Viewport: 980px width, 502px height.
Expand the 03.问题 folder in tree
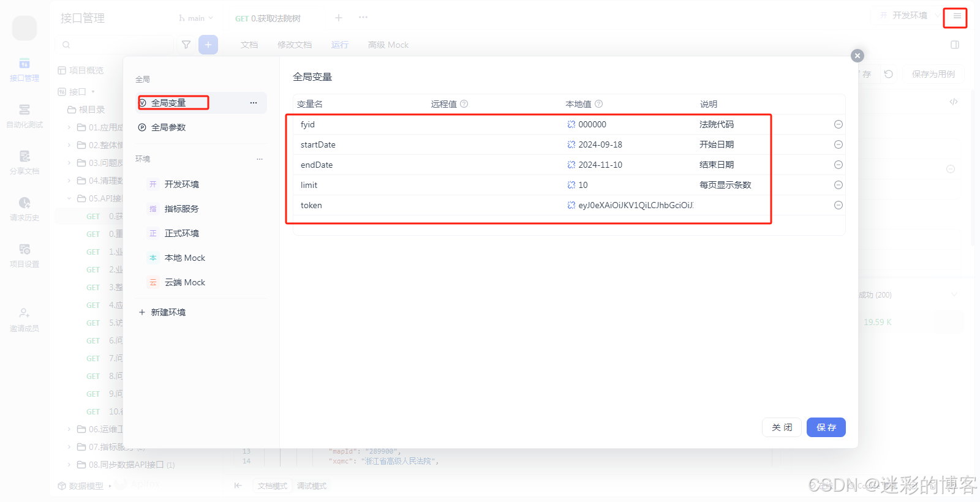click(69, 163)
